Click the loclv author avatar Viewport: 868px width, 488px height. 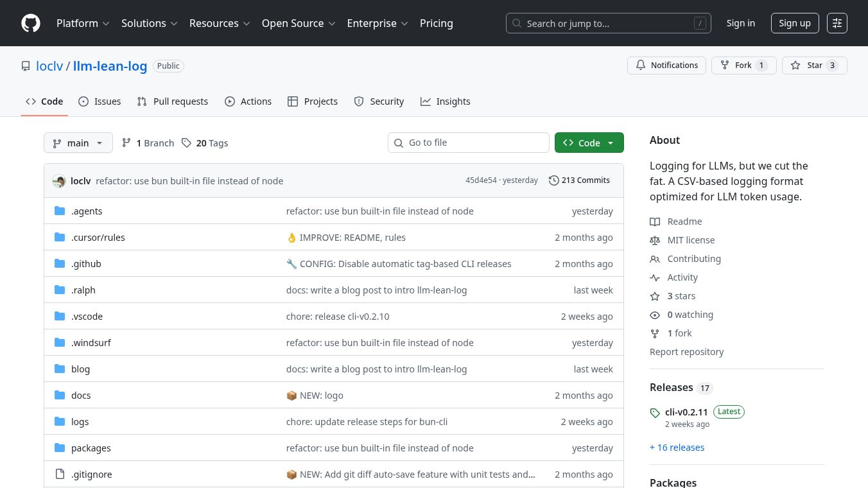click(59, 181)
